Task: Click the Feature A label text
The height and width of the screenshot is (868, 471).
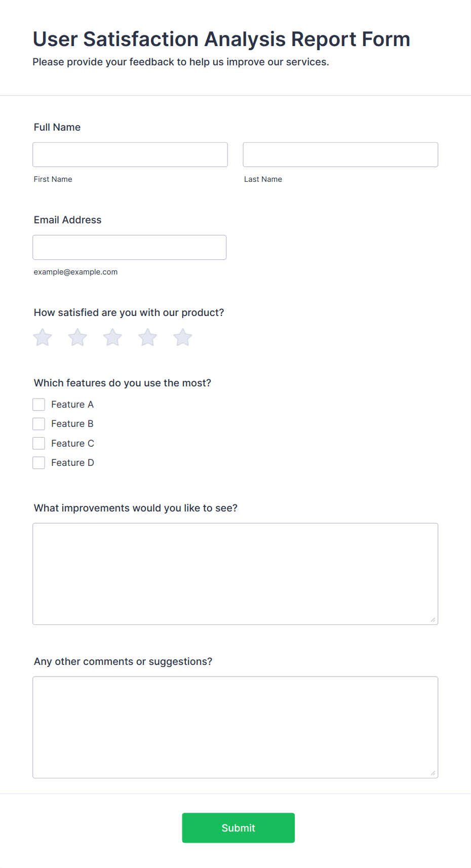Action: pos(72,405)
